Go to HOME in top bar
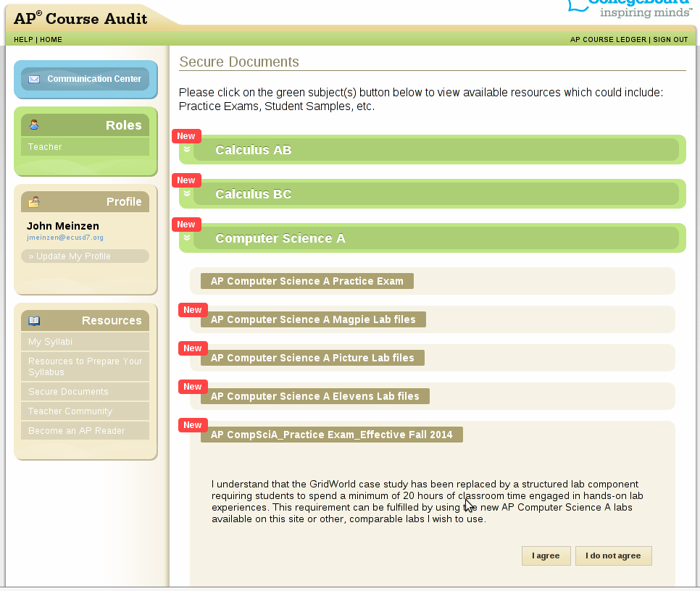The width and height of the screenshot is (700, 591). (x=51, y=40)
